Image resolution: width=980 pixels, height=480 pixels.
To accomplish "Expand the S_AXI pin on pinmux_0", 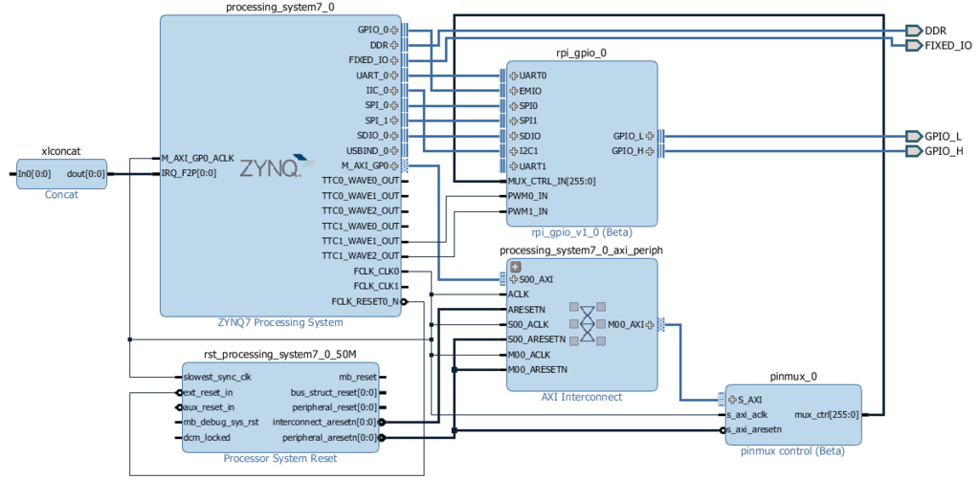I will [x=732, y=400].
